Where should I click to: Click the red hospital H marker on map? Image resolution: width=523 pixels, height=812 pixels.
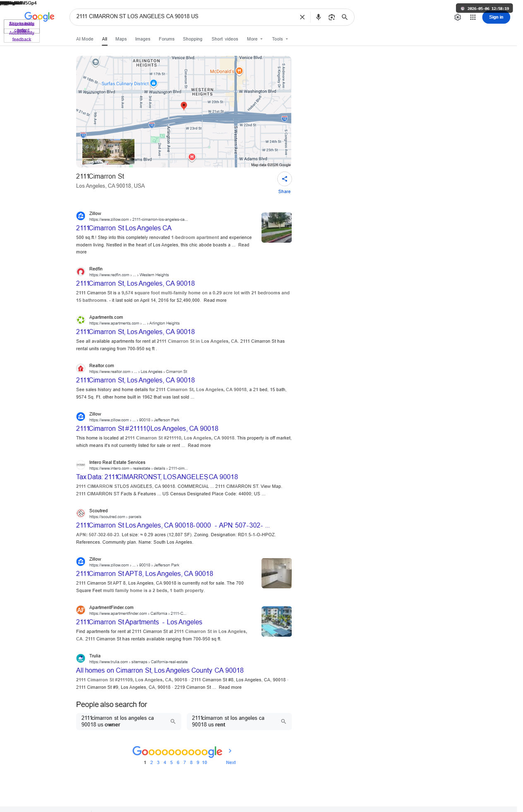click(192, 157)
